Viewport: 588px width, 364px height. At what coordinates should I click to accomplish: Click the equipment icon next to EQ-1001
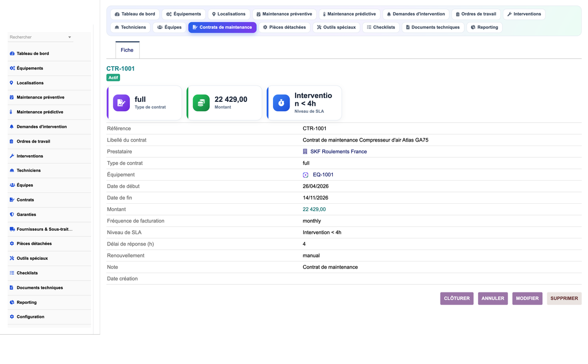(306, 175)
